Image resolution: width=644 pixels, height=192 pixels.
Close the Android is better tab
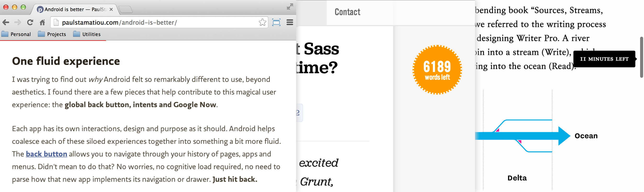(111, 10)
